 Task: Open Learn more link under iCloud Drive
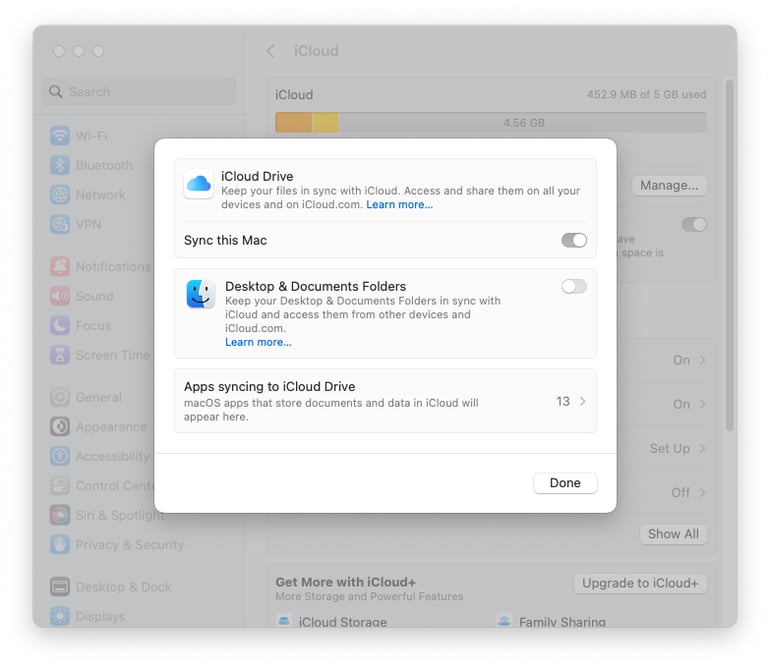[399, 204]
